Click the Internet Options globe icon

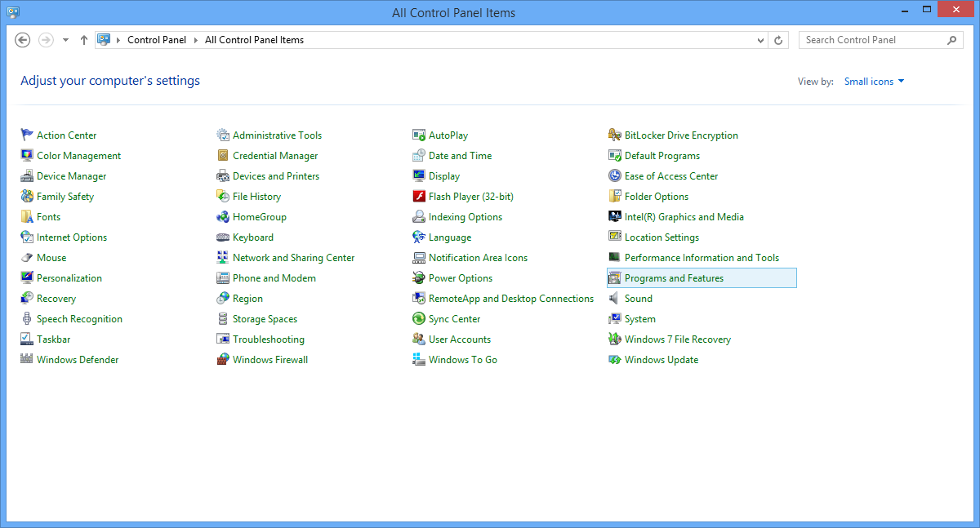[x=27, y=237]
